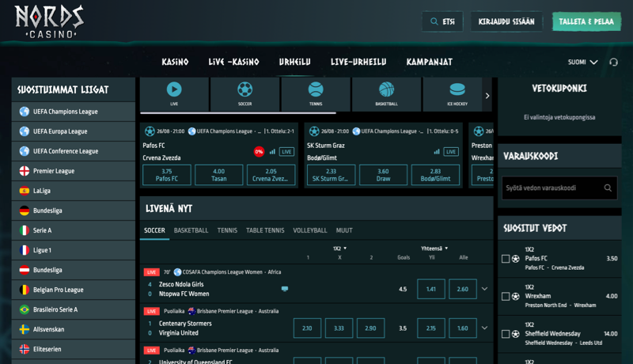Switch to the Basketball live tab

[x=191, y=231]
